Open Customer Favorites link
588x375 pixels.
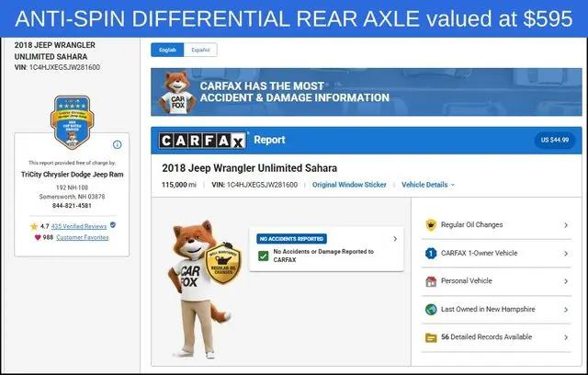tap(82, 237)
